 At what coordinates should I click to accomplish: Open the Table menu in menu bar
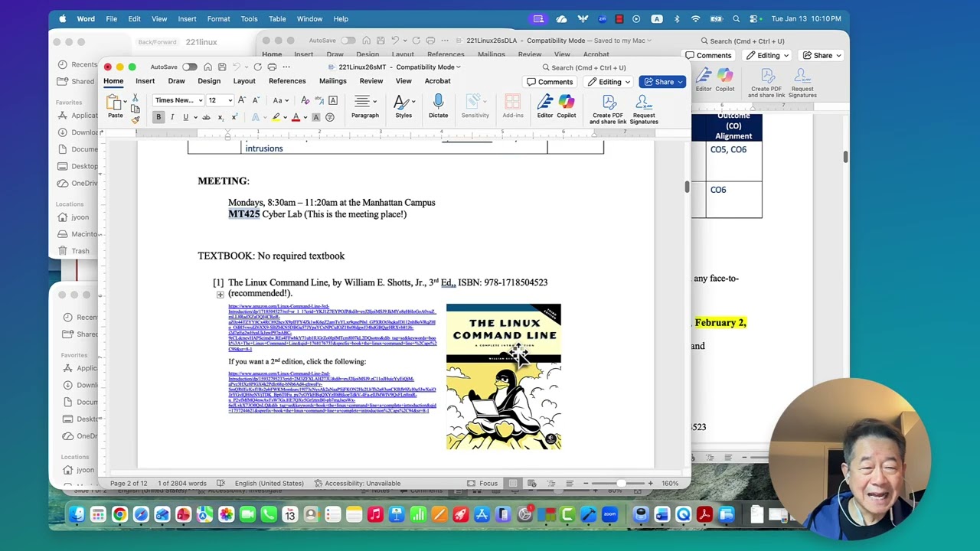coord(277,18)
